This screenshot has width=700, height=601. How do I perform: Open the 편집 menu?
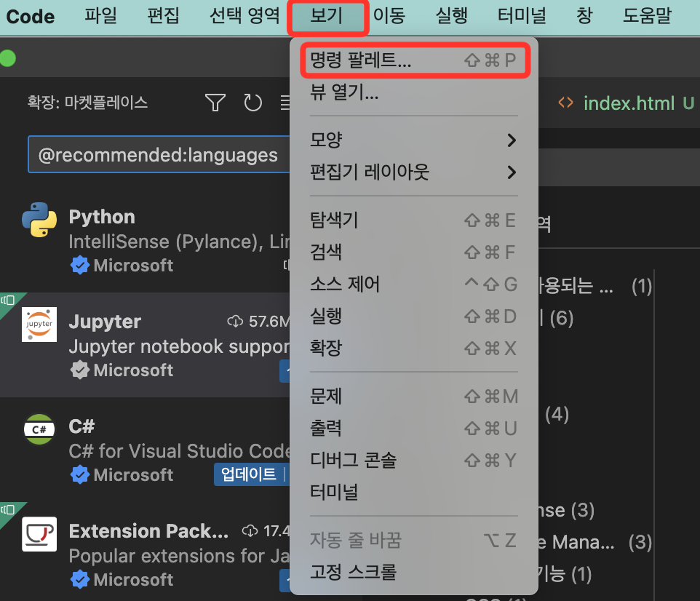164,16
